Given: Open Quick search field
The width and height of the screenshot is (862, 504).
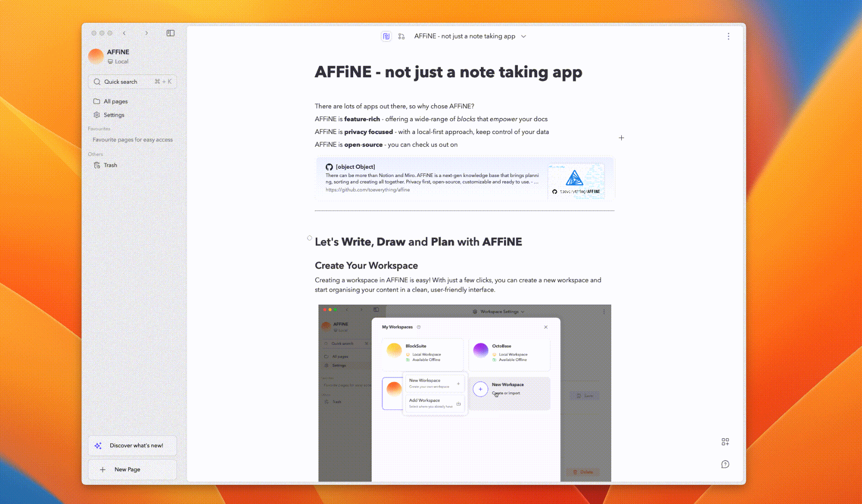Looking at the screenshot, I should (x=132, y=81).
